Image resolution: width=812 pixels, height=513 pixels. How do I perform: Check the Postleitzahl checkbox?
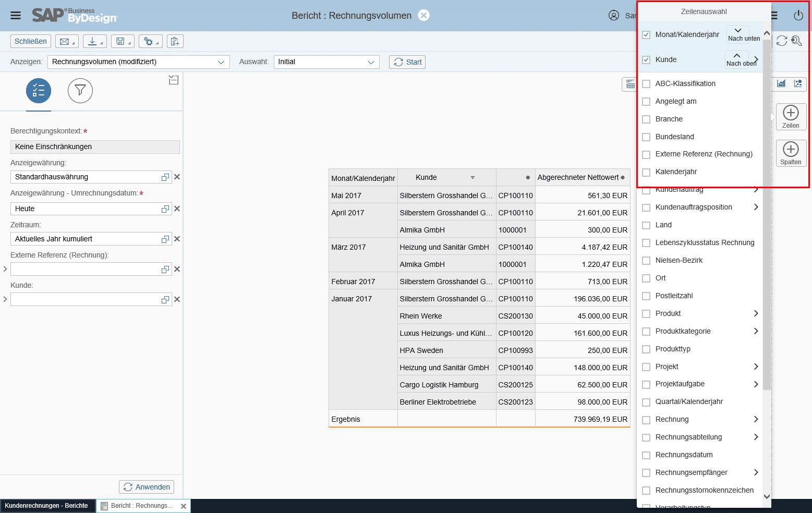tap(646, 296)
